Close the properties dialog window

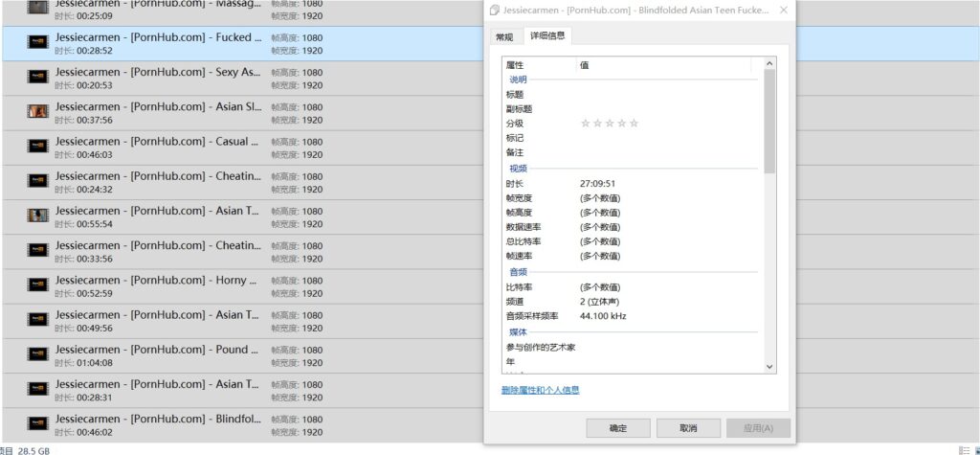coord(784,11)
